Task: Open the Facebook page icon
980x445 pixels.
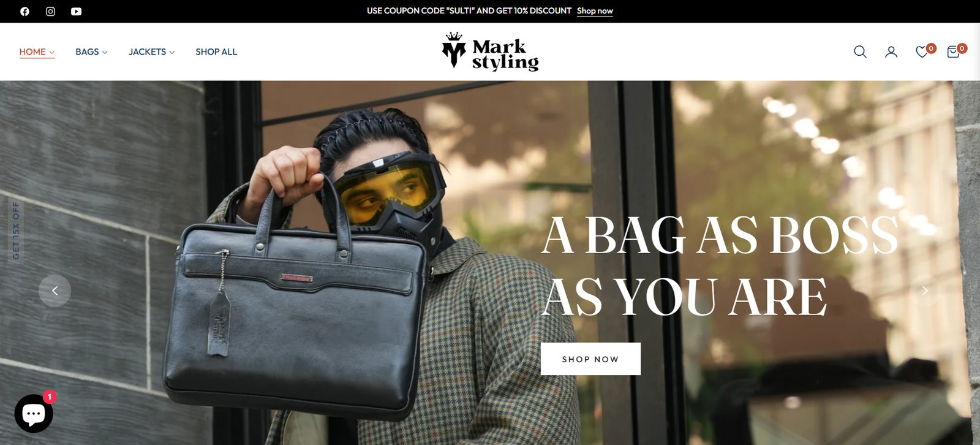Action: click(24, 11)
